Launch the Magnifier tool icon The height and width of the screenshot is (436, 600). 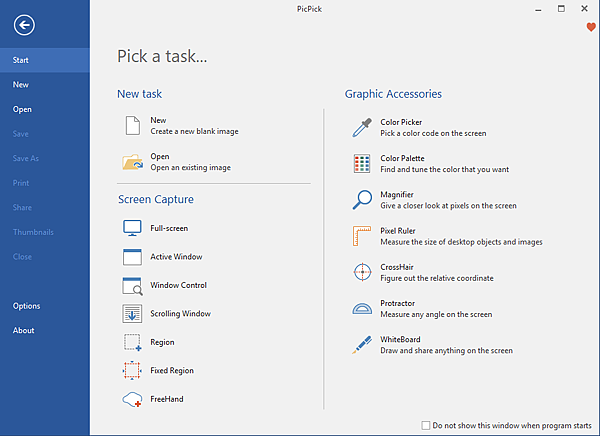362,199
